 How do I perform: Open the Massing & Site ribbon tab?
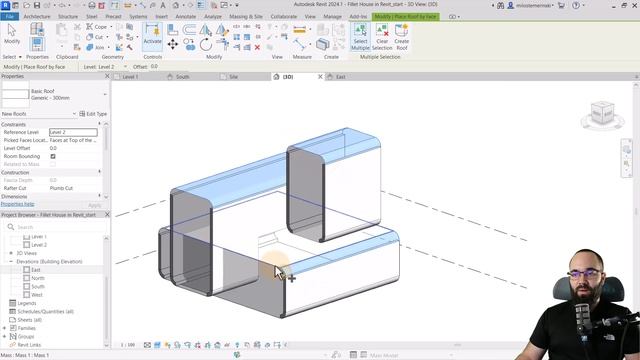coord(246,17)
